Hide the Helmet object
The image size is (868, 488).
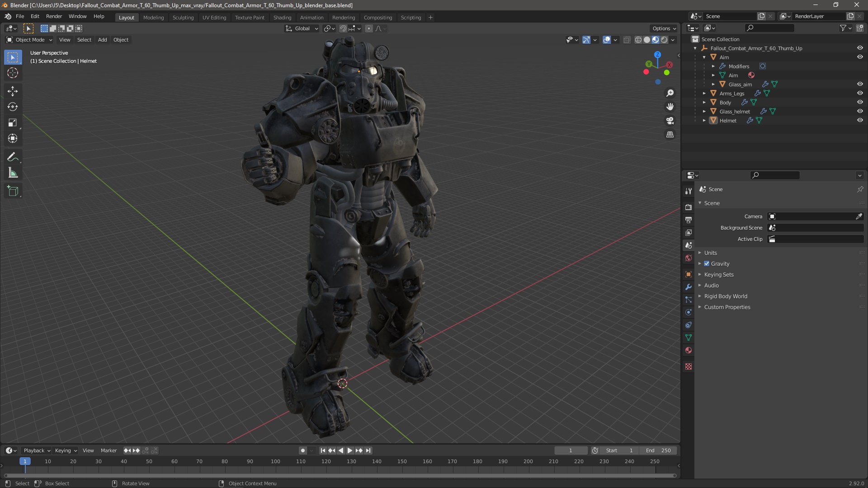click(859, 121)
